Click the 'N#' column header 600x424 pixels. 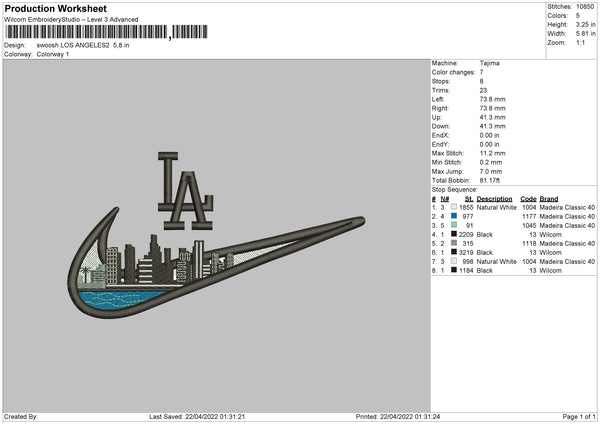pos(445,199)
